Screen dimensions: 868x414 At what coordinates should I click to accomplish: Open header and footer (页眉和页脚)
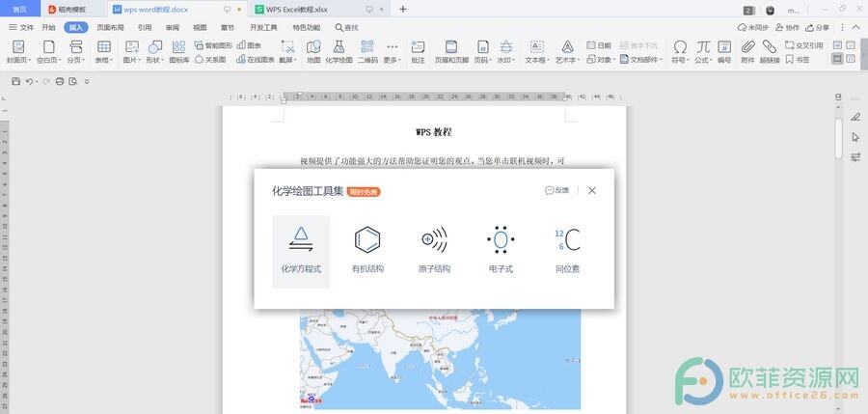click(451, 51)
